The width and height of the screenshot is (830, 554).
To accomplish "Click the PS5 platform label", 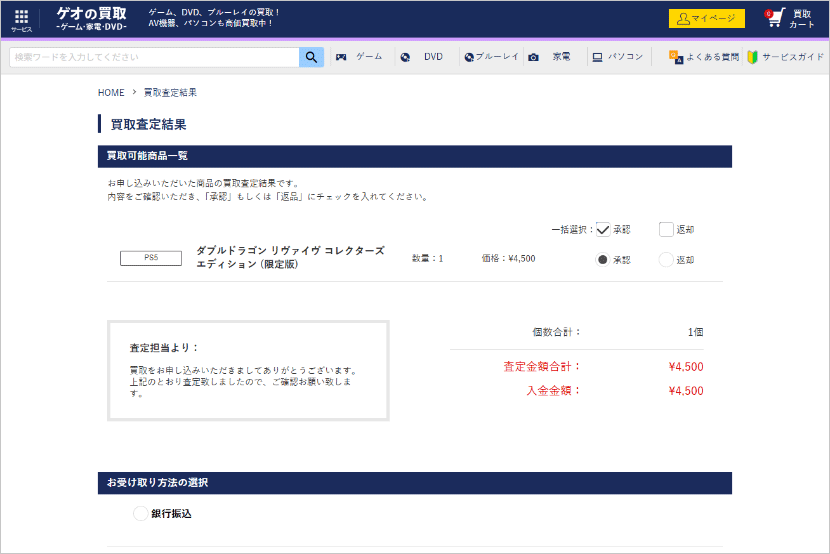I will (x=151, y=258).
